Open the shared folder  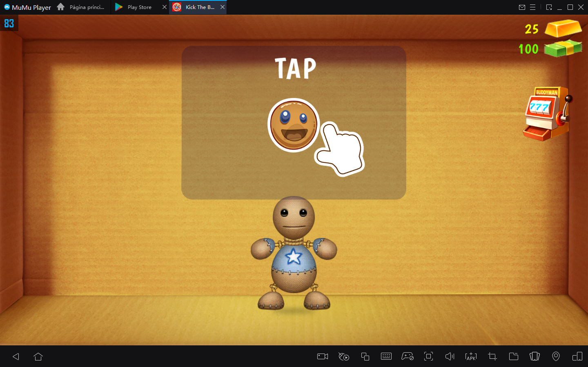514,356
